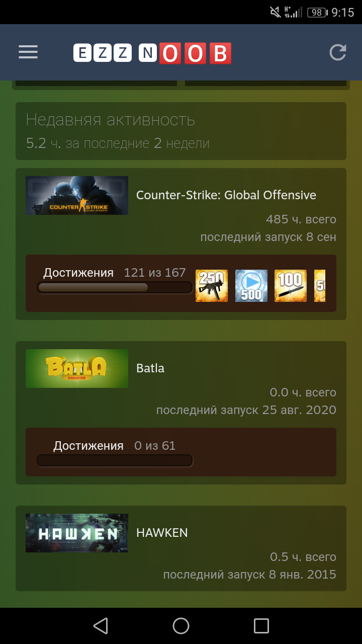This screenshot has width=362, height=644.
Task: Tap the refresh icon in header
Action: click(338, 52)
